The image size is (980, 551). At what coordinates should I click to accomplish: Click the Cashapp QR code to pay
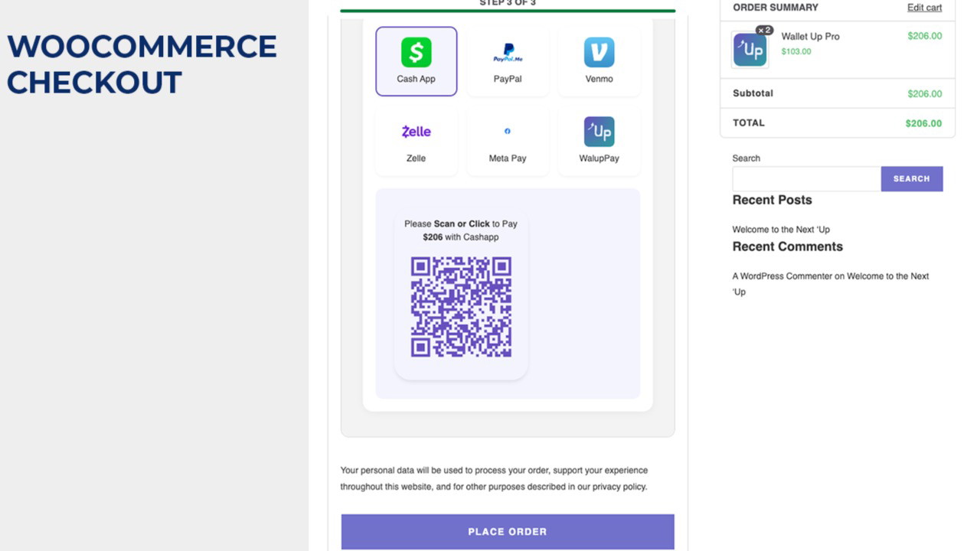pos(461,307)
